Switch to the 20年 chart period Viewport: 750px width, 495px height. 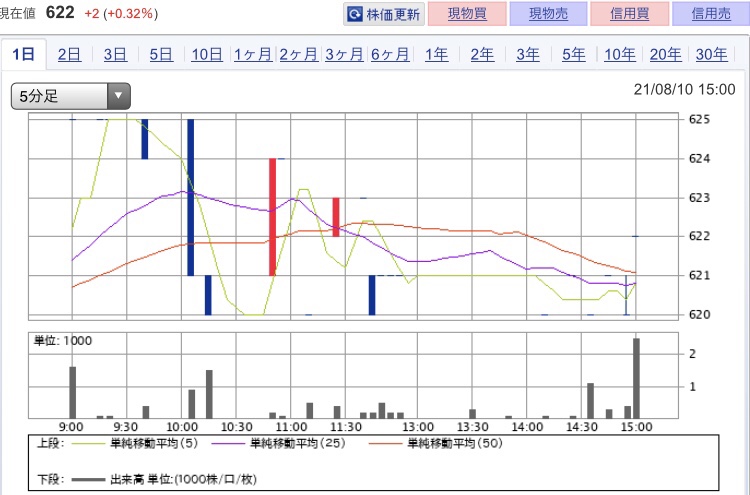[x=665, y=55]
